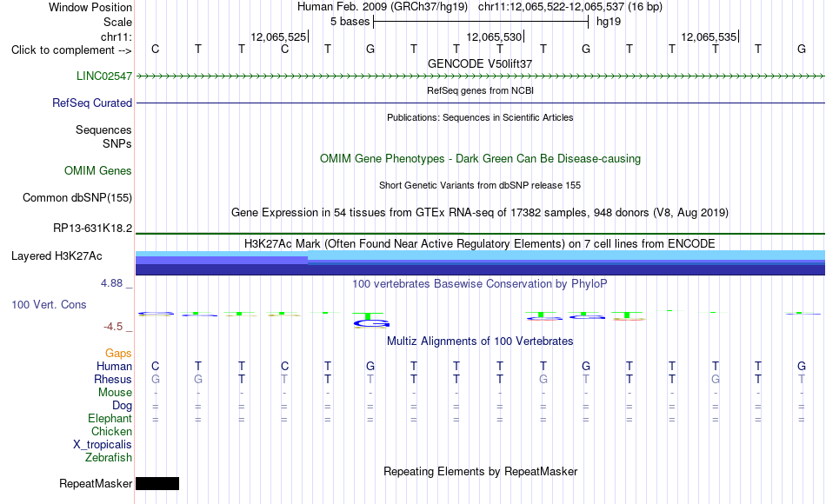Click the 'Layered H3K27Ac' track label

coord(57,256)
